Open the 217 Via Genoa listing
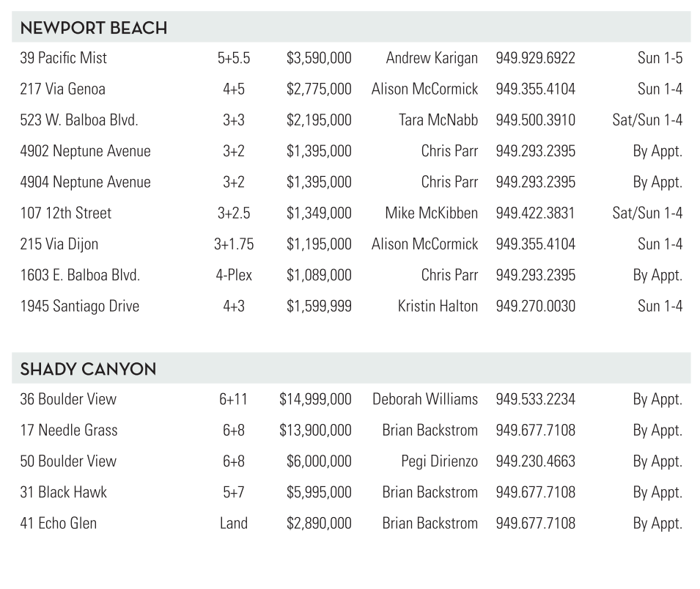Viewport: 700px width, 589px height. (62, 89)
